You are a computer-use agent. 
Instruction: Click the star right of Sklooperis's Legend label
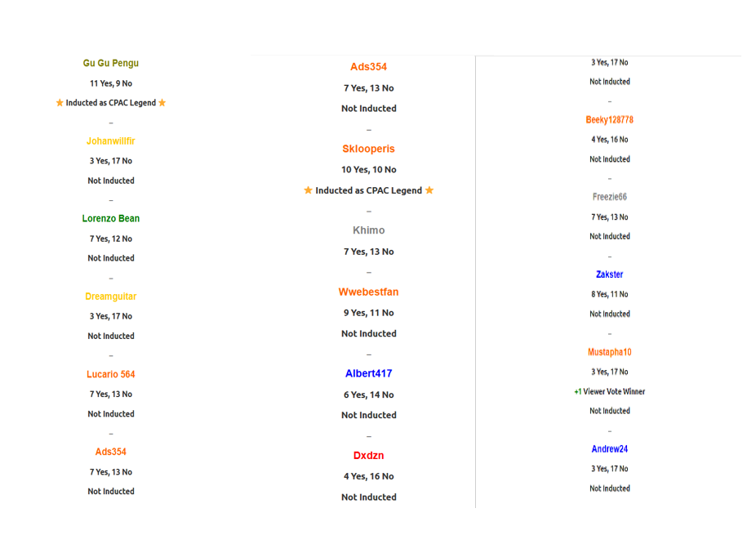click(x=429, y=190)
